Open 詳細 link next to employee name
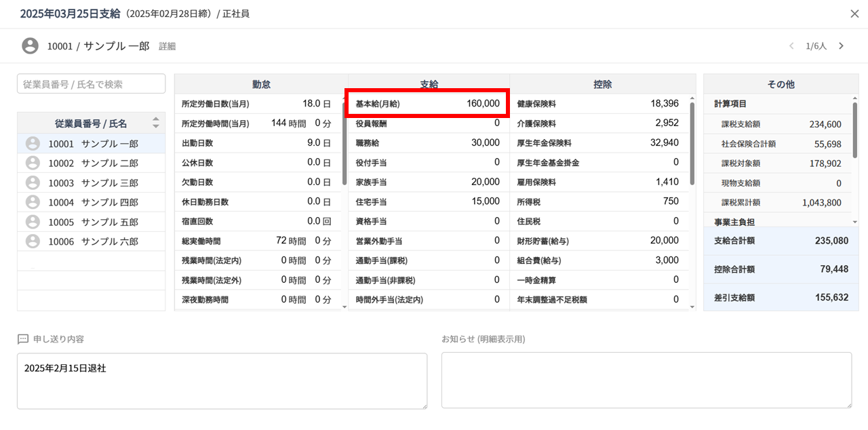 [167, 46]
